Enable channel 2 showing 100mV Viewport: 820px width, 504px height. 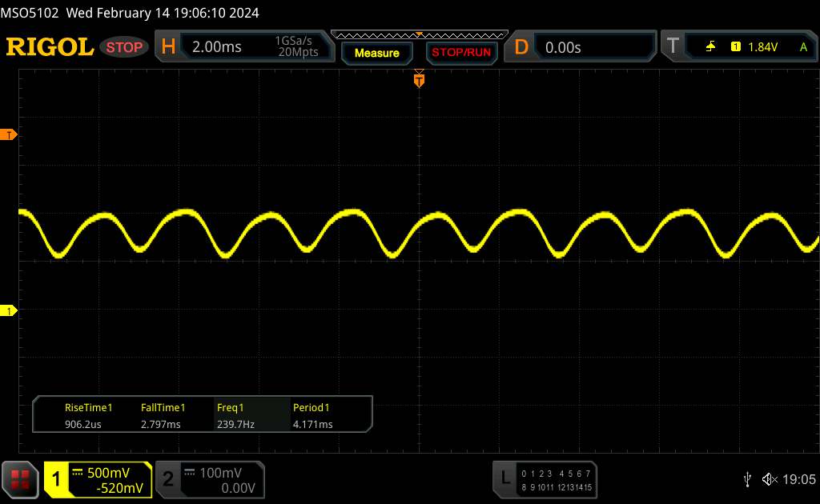pos(208,480)
